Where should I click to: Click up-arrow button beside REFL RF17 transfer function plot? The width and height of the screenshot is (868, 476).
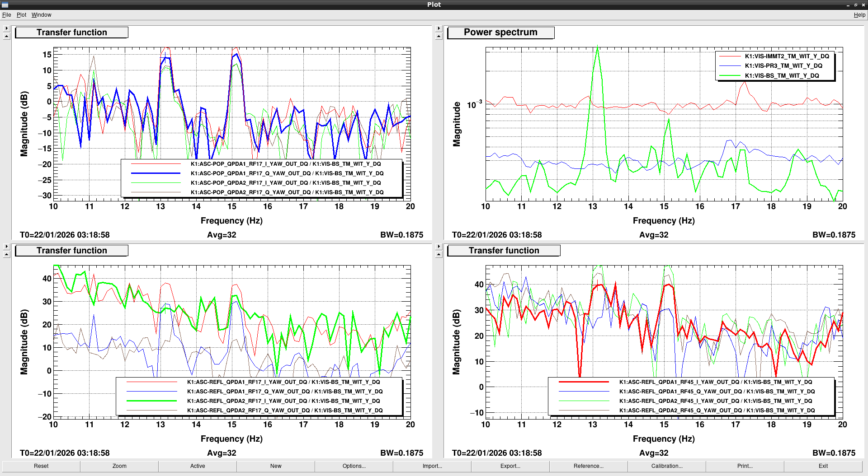coord(6,255)
